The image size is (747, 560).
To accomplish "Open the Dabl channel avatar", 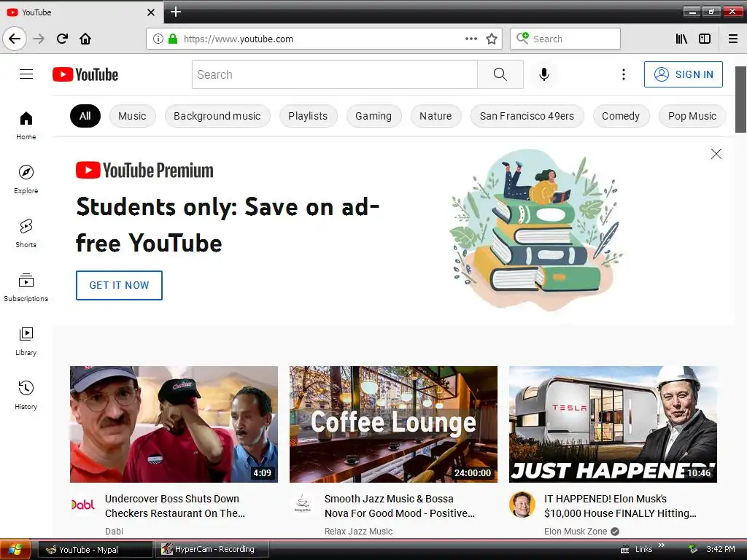I will tap(83, 505).
